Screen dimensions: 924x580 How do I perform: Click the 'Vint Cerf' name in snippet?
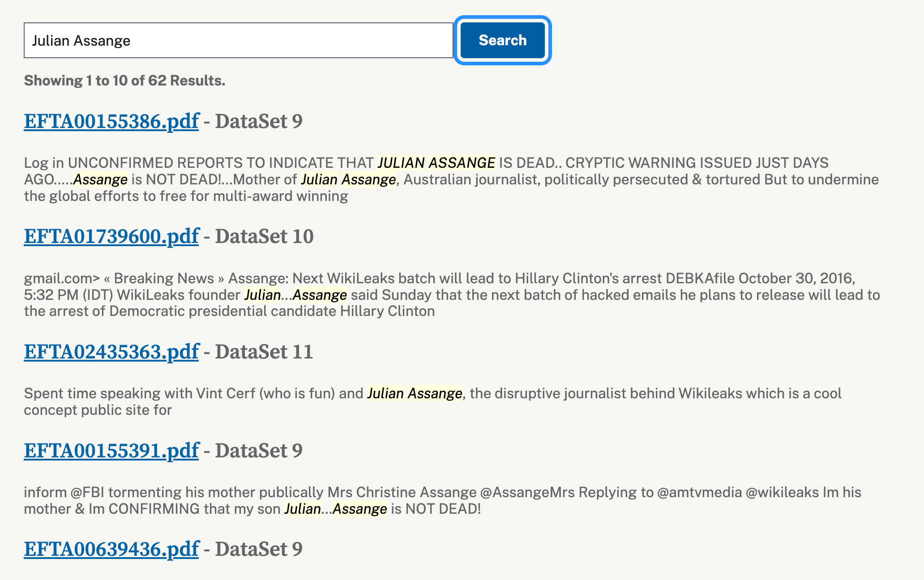click(x=225, y=393)
